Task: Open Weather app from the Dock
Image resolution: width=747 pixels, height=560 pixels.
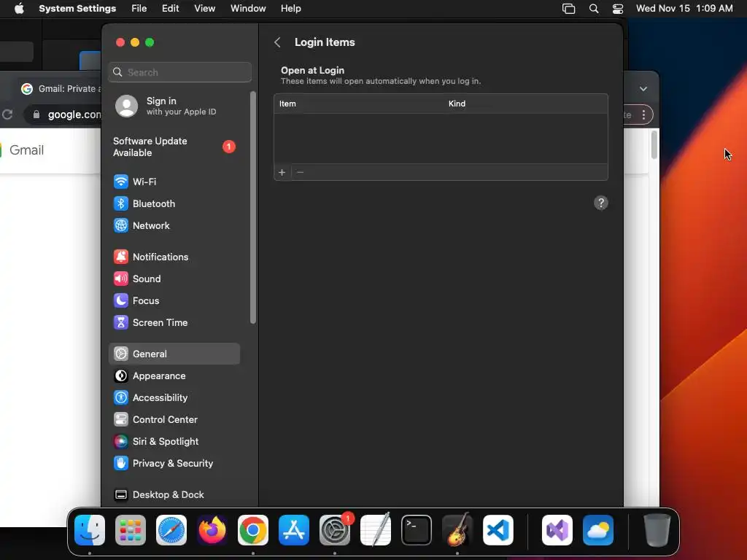Action: 598,530
